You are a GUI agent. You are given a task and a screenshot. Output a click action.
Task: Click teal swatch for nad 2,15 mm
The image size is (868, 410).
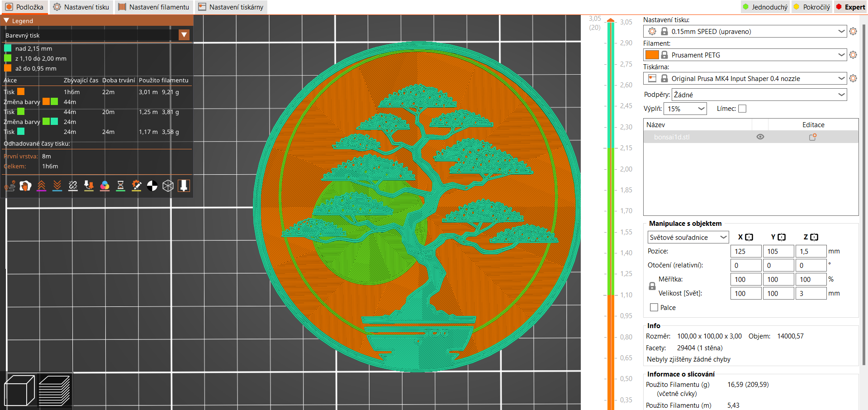tap(8, 48)
